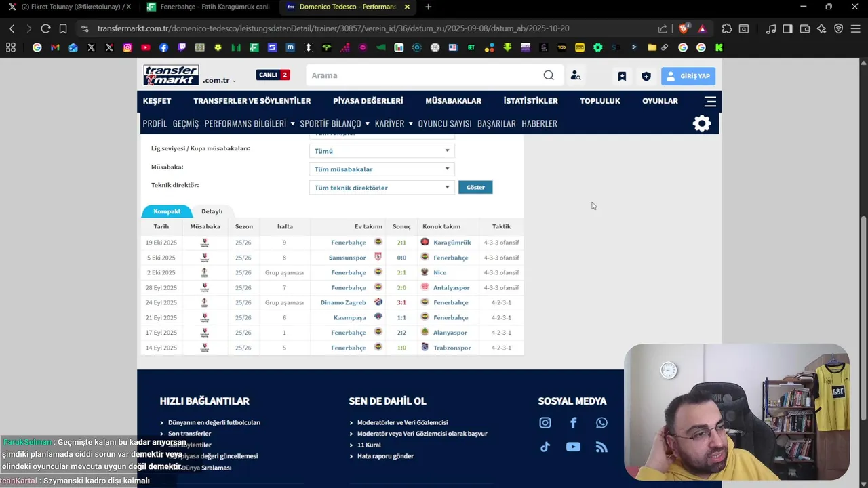The height and width of the screenshot is (488, 868).
Task: Click the Giriş Yap login button
Action: coord(688,76)
